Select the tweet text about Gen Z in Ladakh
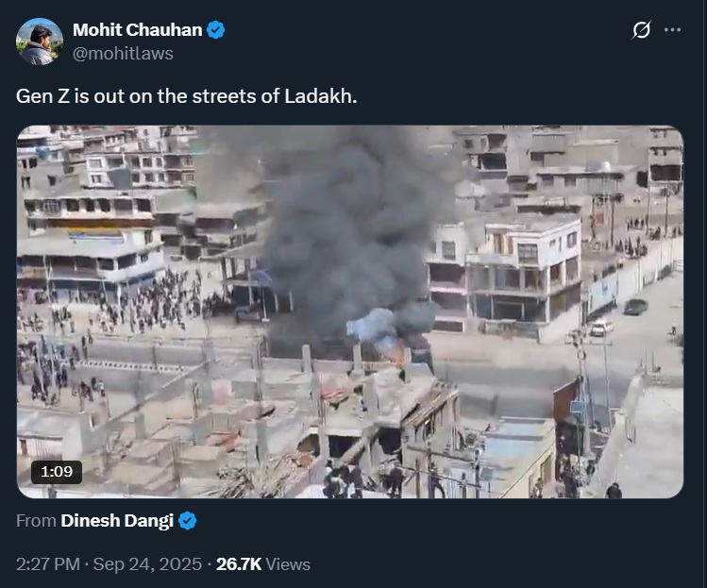Screen dimensions: 707x588 click(x=186, y=97)
